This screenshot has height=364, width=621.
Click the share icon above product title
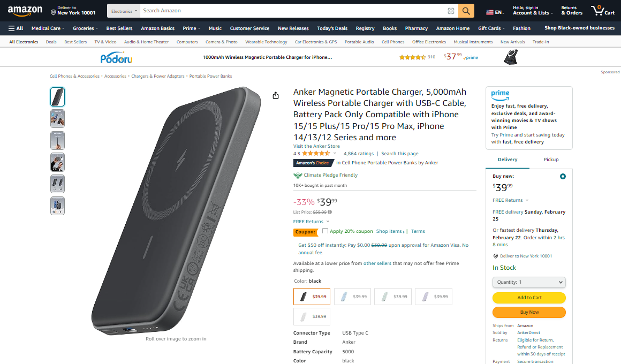tap(276, 95)
